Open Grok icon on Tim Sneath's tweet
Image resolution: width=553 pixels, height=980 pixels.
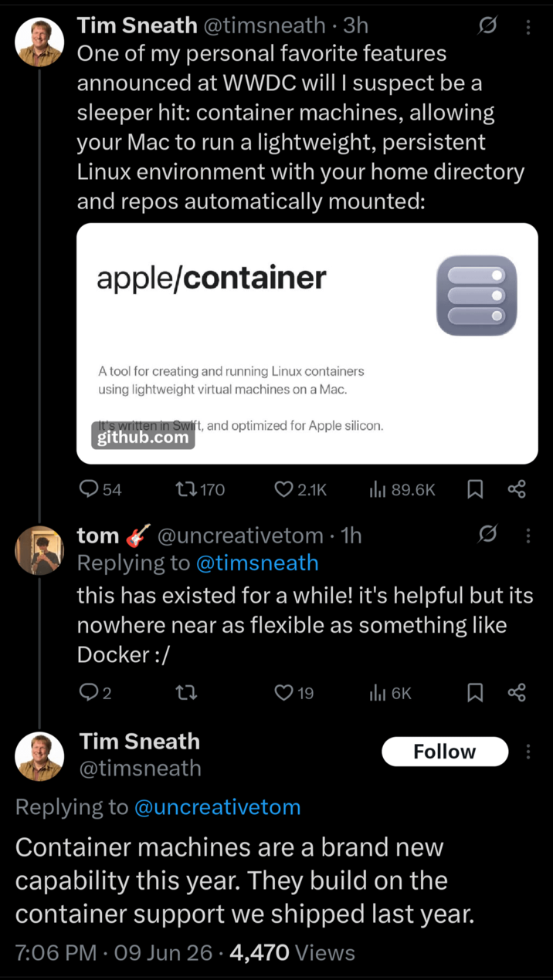coord(487,26)
